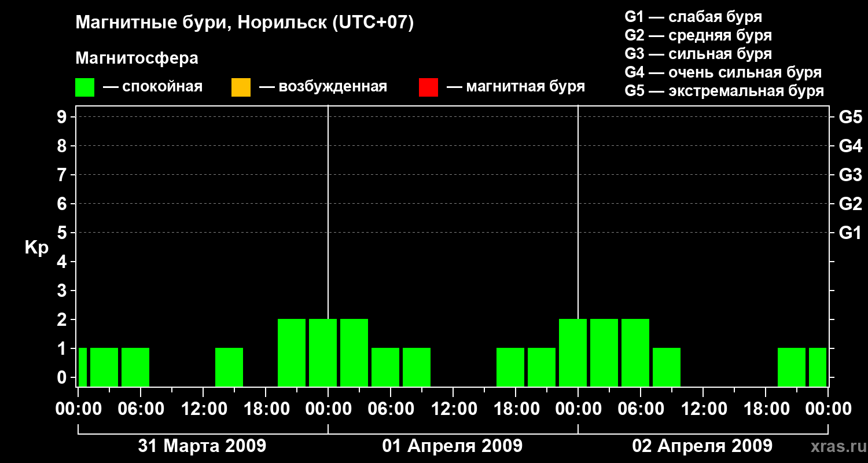Click the Kp axis label
This screenshot has height=463, width=868.
pos(36,248)
